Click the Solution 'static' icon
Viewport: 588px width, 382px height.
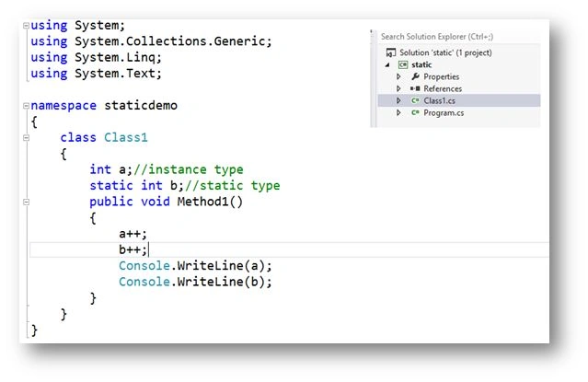[x=391, y=52]
